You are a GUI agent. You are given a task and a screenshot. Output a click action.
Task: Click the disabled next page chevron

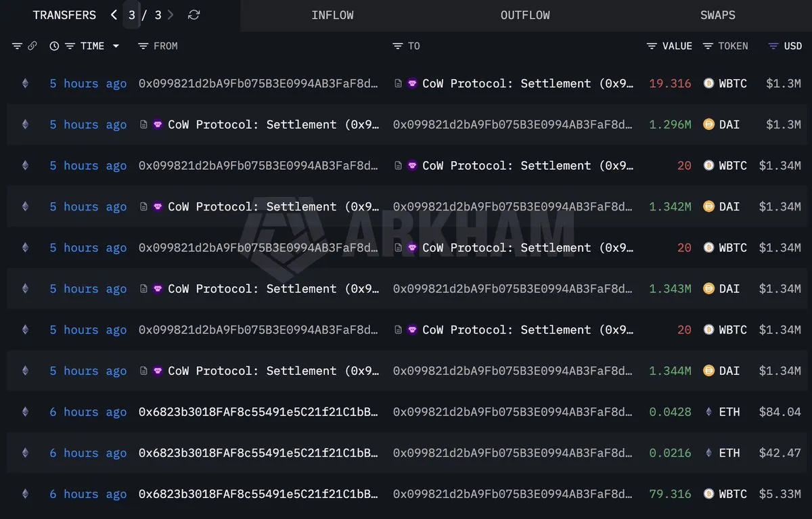pyautogui.click(x=171, y=15)
